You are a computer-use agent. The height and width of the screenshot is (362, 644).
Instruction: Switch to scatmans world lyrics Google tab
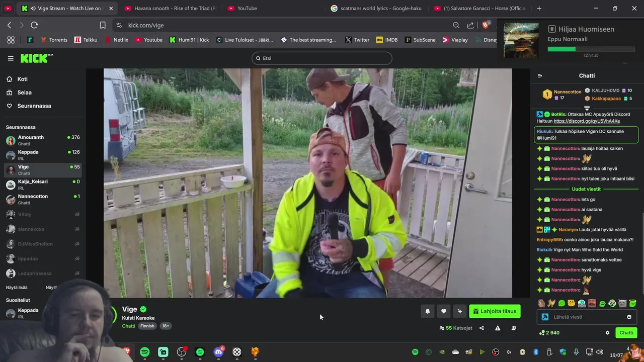pos(376,9)
